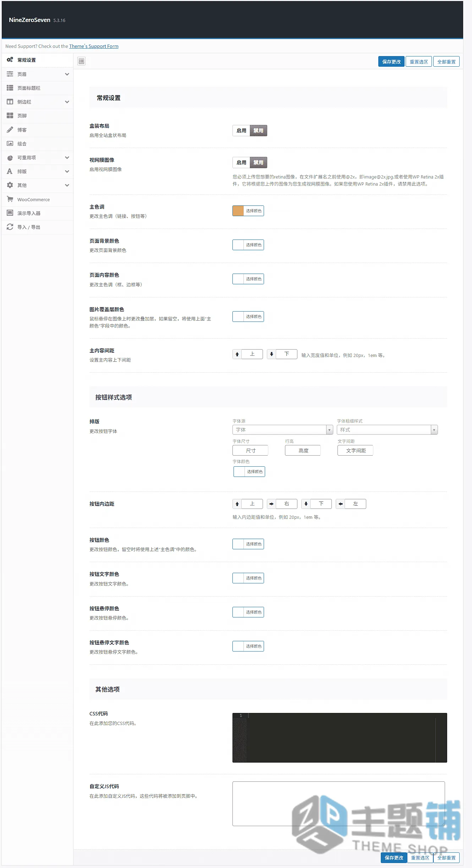Disable 视网膜图像 with 禁用 button
472x868 pixels.
click(258, 163)
